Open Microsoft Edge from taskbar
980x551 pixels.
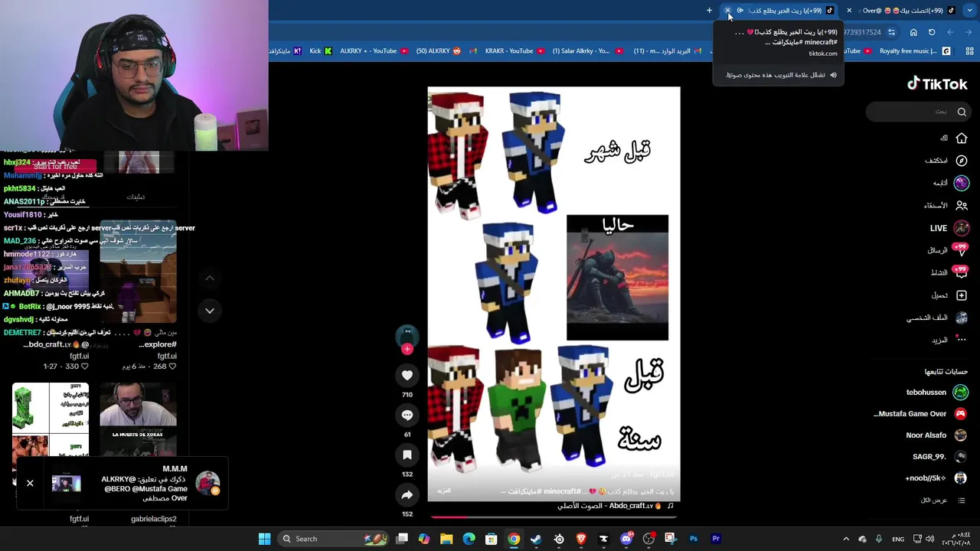(x=469, y=539)
